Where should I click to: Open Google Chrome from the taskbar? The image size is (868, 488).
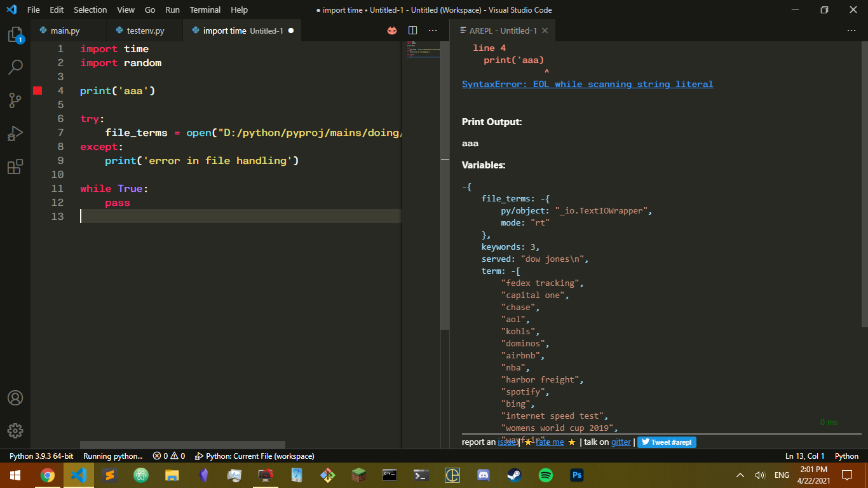[47, 475]
